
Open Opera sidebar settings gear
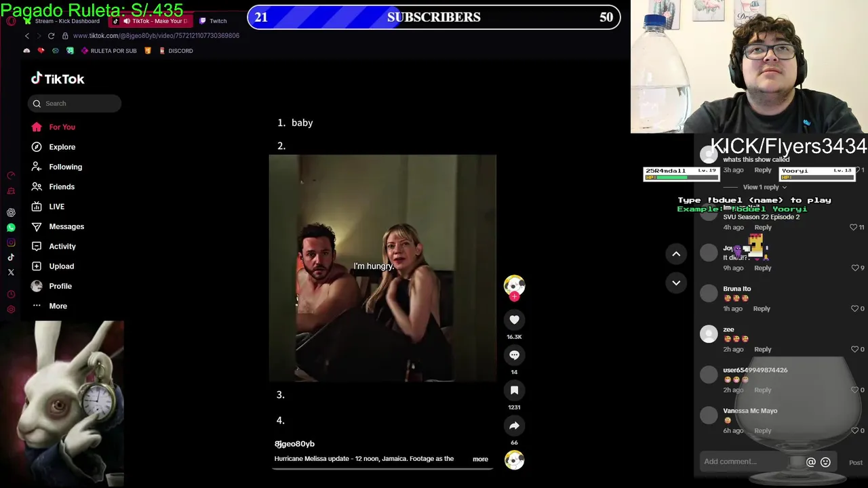(11, 310)
